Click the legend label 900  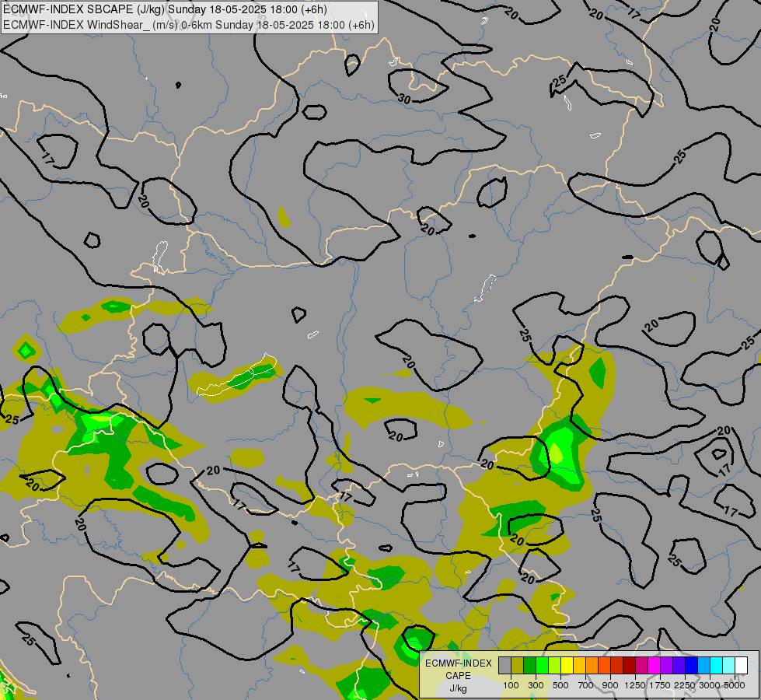point(610,685)
